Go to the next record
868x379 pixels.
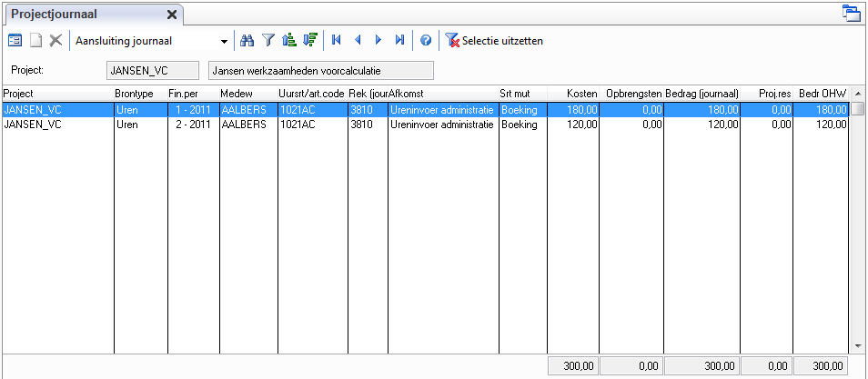point(378,40)
